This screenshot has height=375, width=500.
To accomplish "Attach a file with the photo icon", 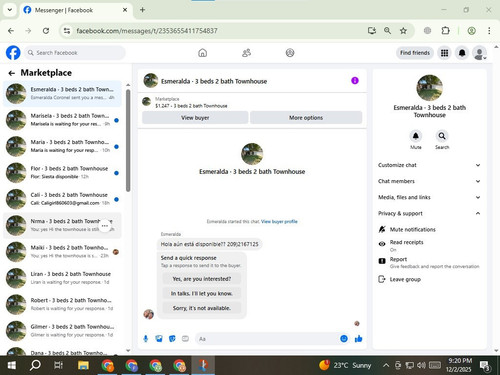I will click(159, 339).
